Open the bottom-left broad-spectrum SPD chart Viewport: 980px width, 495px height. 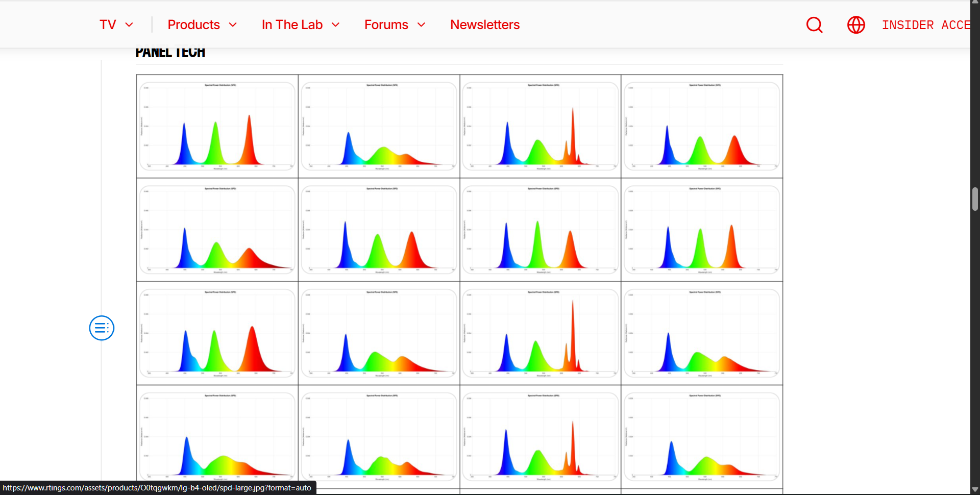click(217, 436)
